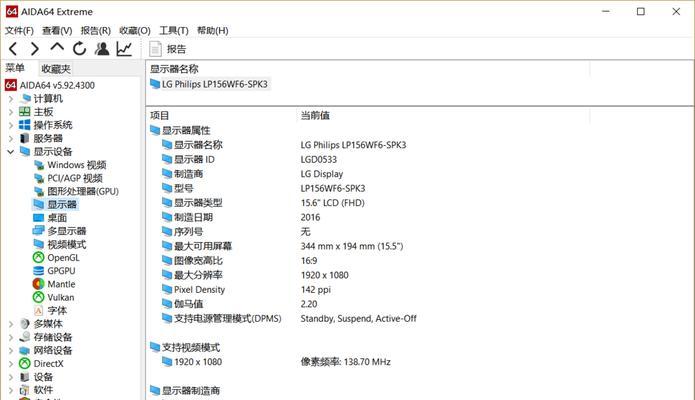The height and width of the screenshot is (400, 695).
Task: Expand the 服务器 tree node
Action: click(x=11, y=138)
